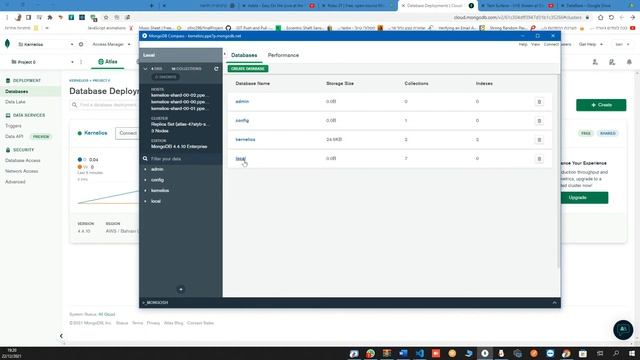Screen dimensions: 640x360
Task: Open the Kernelios cluster name link
Action: (x=96, y=133)
